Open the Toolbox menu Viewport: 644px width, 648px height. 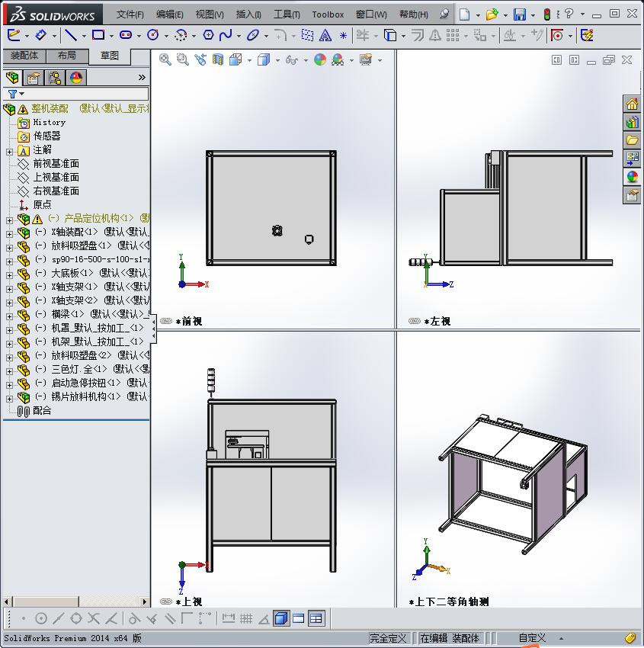point(328,14)
